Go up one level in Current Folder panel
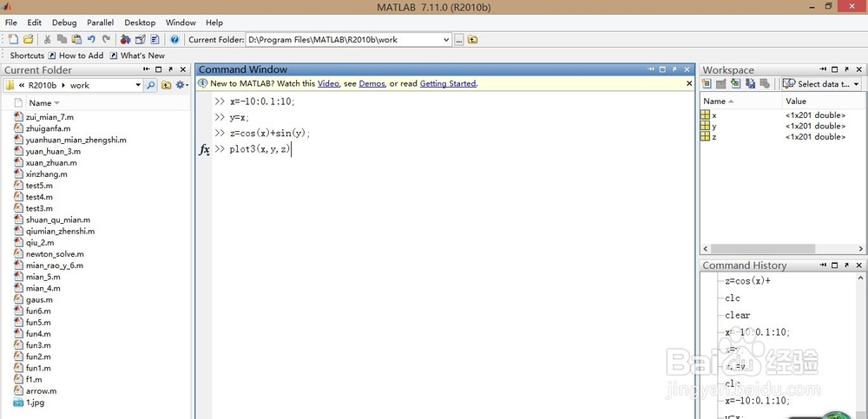Screen dimensions: 868x419 point(166,85)
